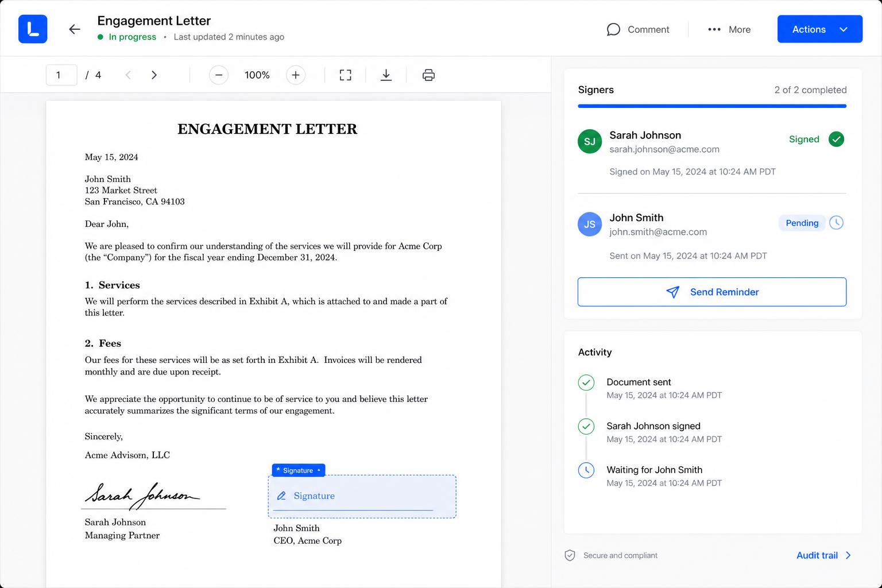This screenshot has height=588, width=882.
Task: Click the Signature field tag label
Action: click(299, 470)
